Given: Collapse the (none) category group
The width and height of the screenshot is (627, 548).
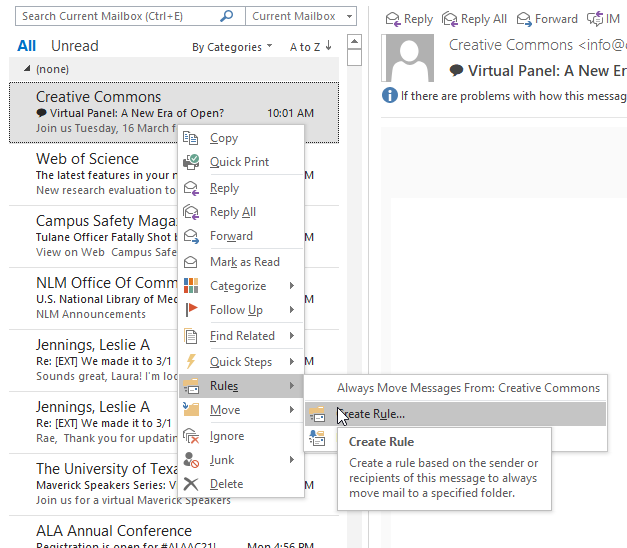Looking at the screenshot, I should 27,69.
